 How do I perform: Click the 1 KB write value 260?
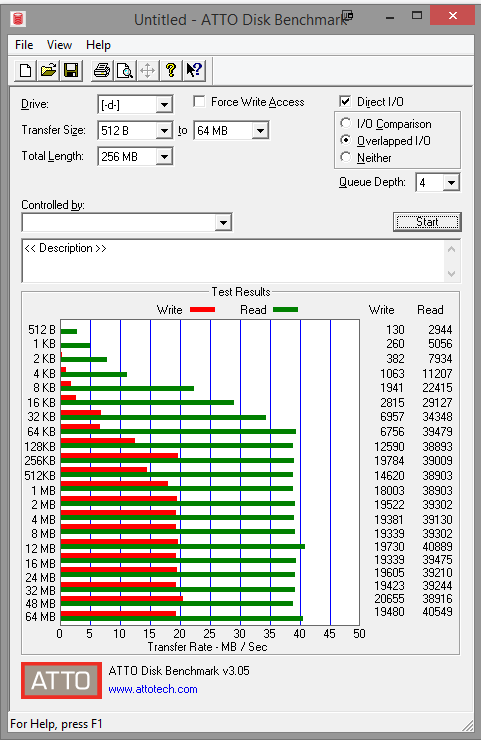tap(395, 344)
